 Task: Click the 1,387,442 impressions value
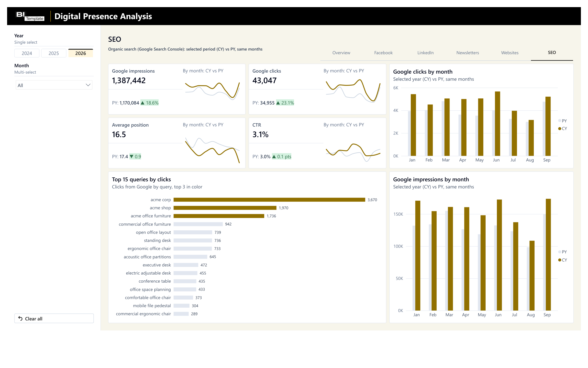coord(129,80)
